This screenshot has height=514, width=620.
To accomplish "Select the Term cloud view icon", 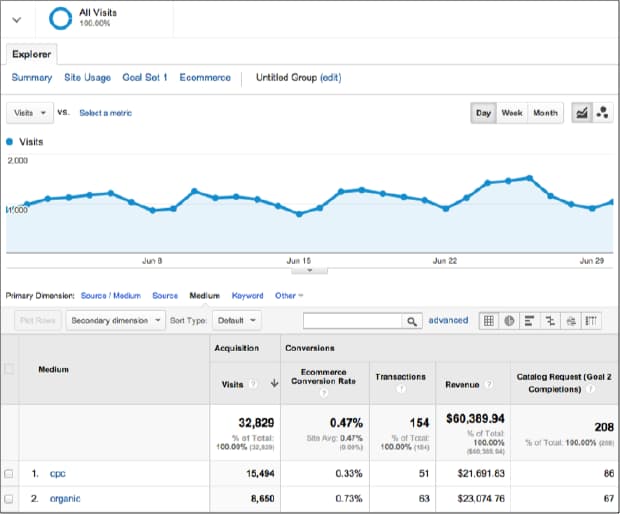I will tap(571, 321).
